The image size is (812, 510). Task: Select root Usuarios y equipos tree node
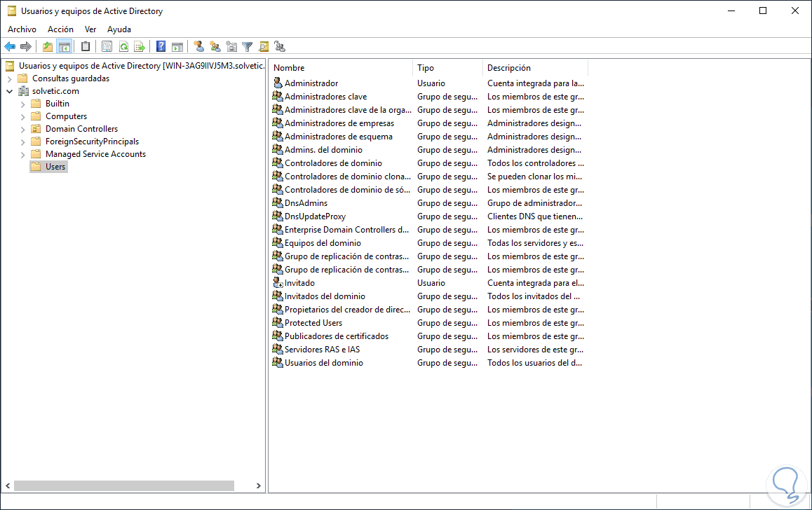[142, 66]
